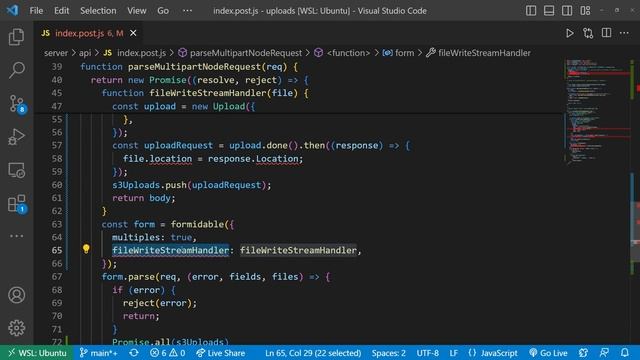Open the Go menu
Screen dimensions: 640x360
(x=163, y=11)
